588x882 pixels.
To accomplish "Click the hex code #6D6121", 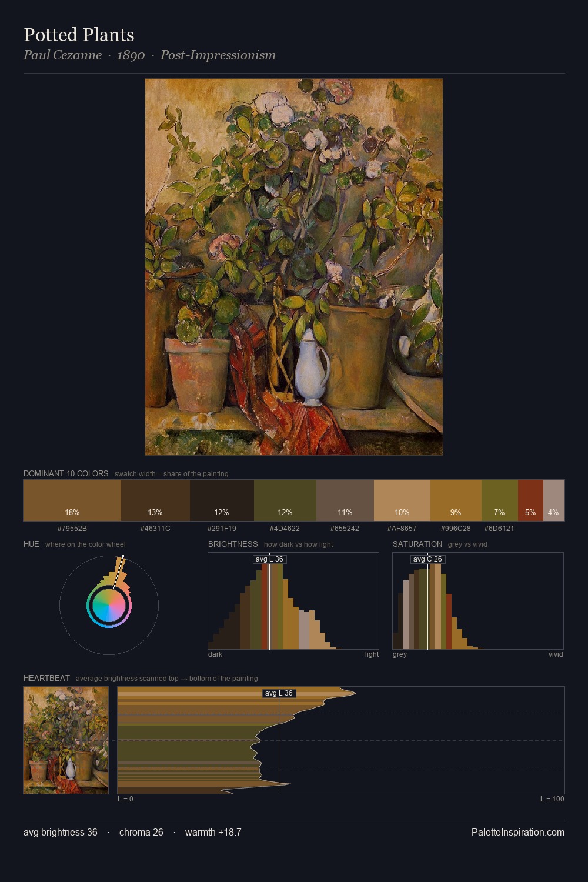I will [x=499, y=528].
